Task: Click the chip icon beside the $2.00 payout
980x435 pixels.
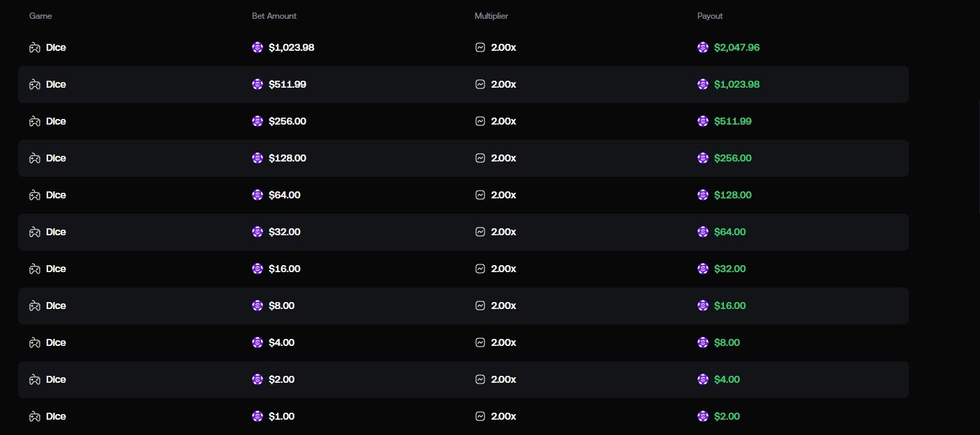Action: pos(703,416)
